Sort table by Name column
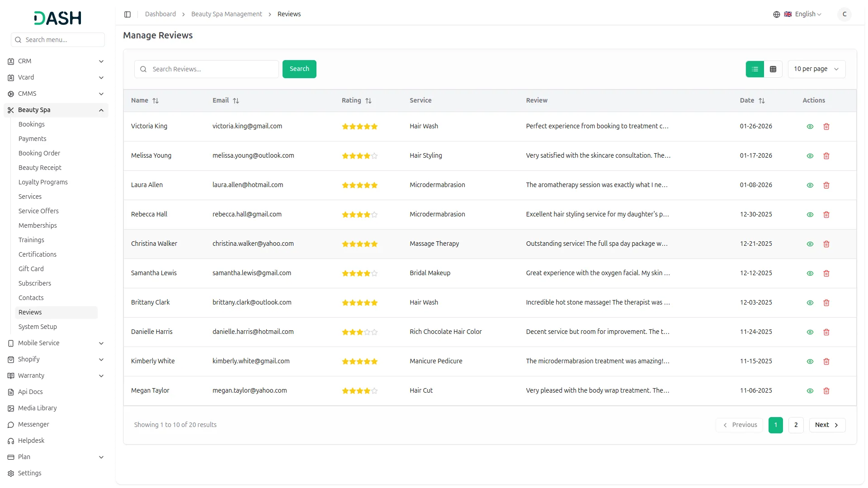This screenshot has height=488, width=868. pyautogui.click(x=155, y=101)
